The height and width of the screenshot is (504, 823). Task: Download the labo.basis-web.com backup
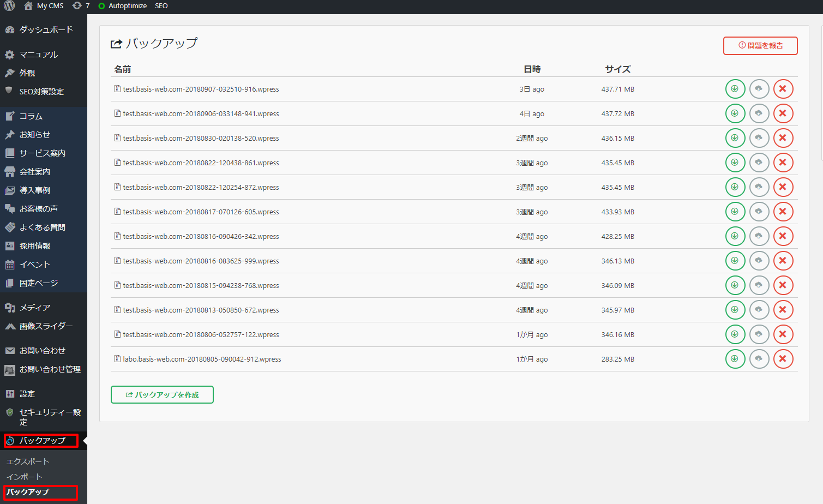(x=735, y=359)
